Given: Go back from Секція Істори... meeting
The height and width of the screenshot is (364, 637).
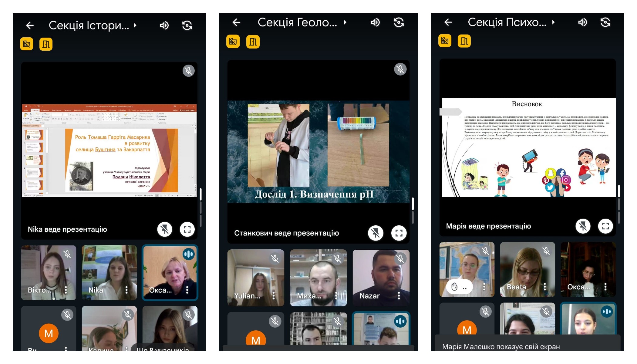Looking at the screenshot, I should point(30,25).
